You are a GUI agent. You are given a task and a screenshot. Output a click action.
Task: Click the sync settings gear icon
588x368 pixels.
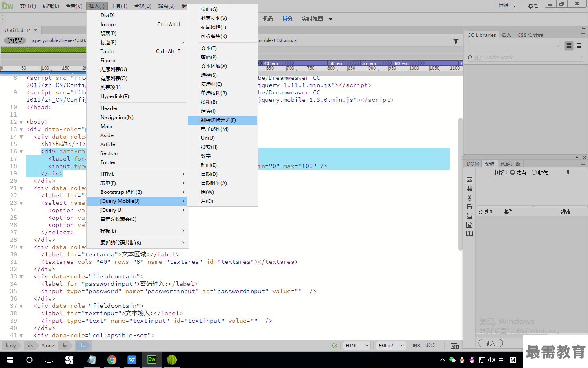click(x=533, y=6)
